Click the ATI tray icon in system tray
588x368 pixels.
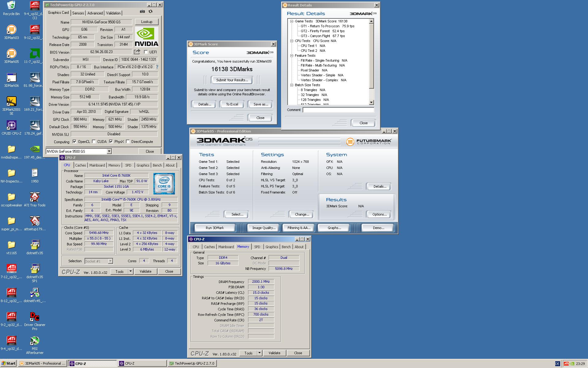point(566,364)
